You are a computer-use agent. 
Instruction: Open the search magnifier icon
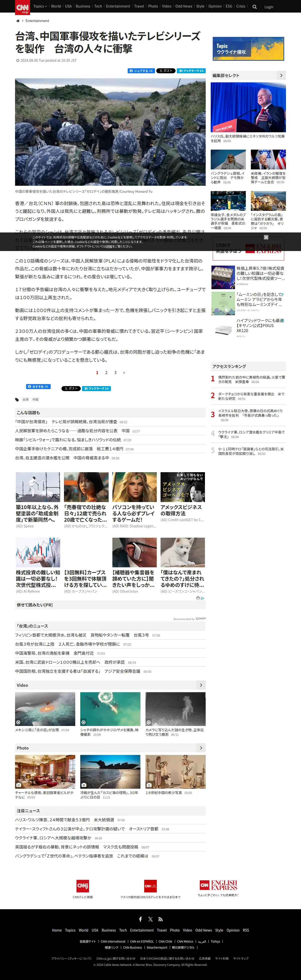click(x=255, y=7)
